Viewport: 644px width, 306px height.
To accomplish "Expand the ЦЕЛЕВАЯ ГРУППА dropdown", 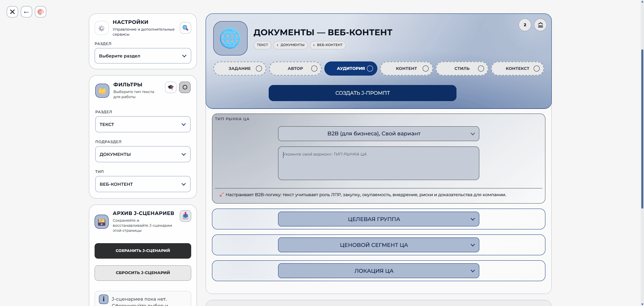I will 379,219.
